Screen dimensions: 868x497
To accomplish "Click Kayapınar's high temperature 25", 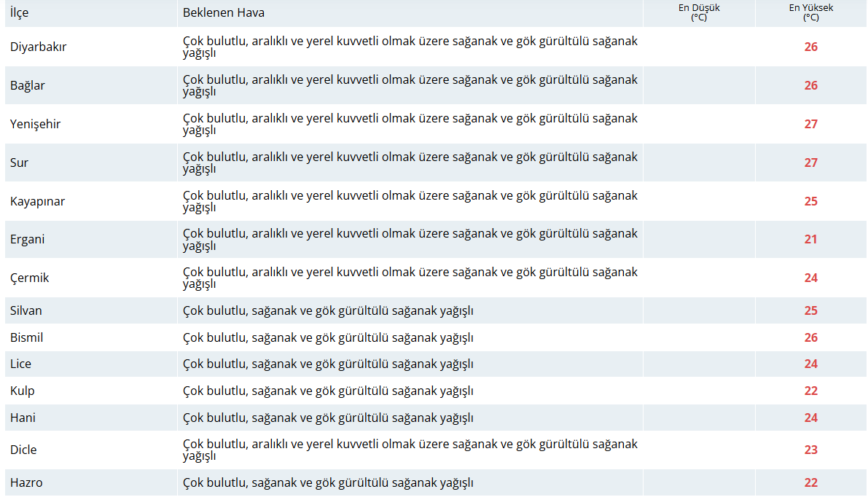I will tap(811, 201).
